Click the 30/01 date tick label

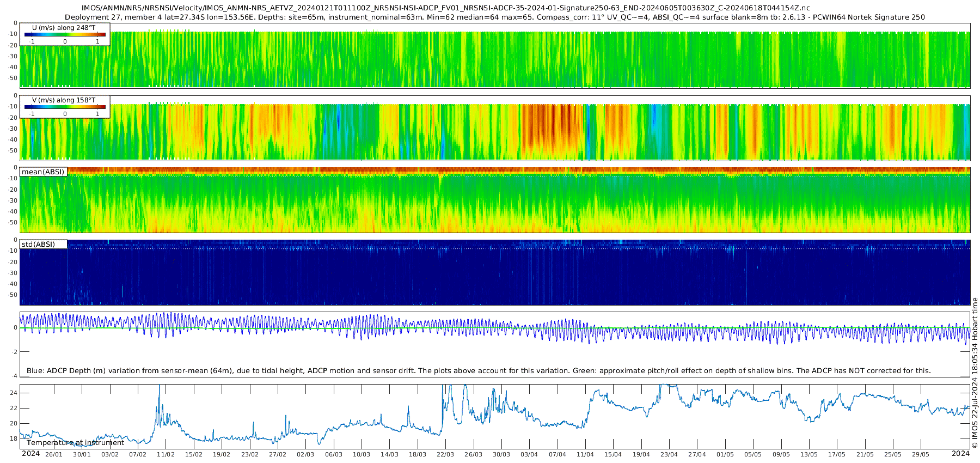tap(82, 454)
